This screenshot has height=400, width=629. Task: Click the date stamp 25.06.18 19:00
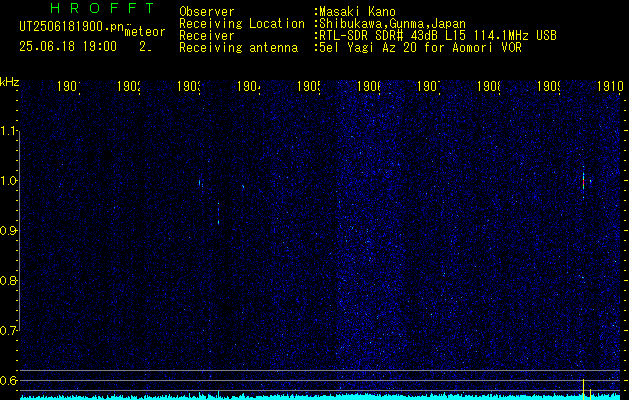[68, 47]
